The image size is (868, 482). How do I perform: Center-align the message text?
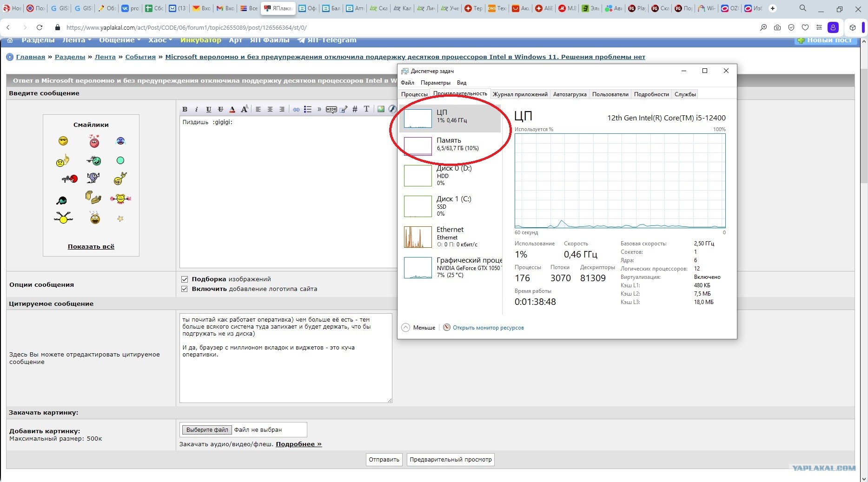tap(270, 109)
